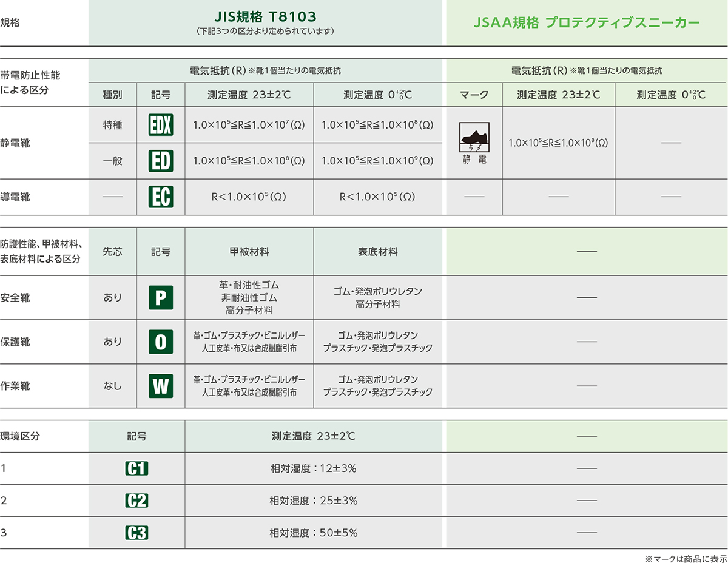Image resolution: width=728 pixels, height=563 pixels.
Task: Click the EDX symbol icon
Action: tap(161, 125)
